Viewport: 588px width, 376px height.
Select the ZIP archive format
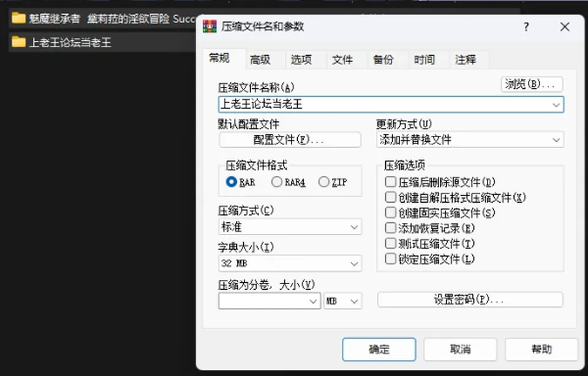(x=323, y=182)
